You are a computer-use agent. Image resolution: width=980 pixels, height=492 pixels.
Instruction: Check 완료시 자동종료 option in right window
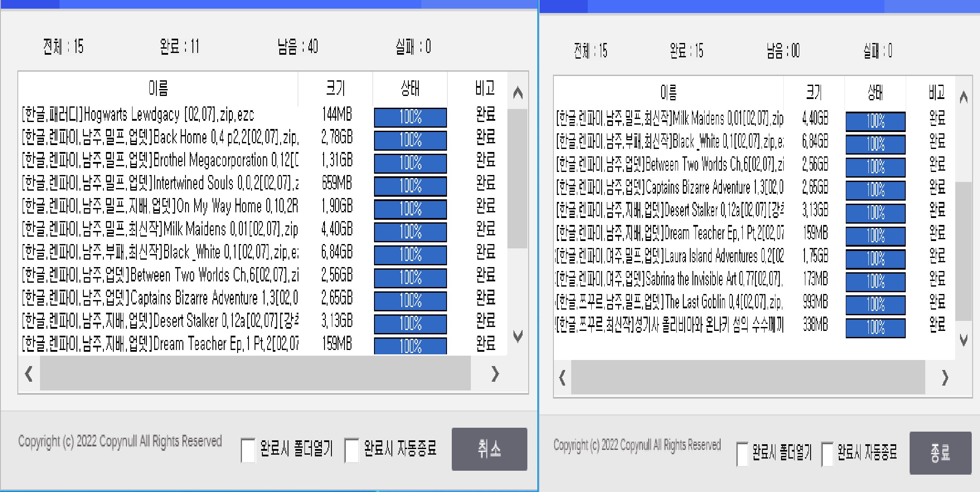pos(827,454)
